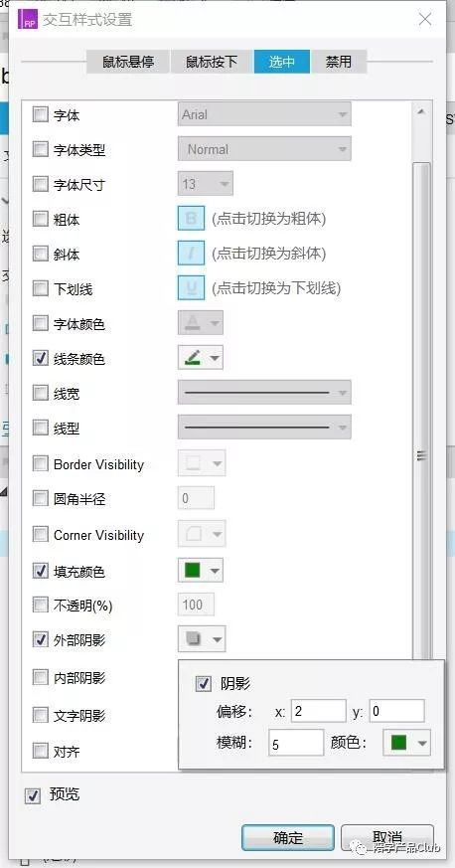This screenshot has height=868, width=455.
Task: Click the font color A icon
Action: pos(193,323)
